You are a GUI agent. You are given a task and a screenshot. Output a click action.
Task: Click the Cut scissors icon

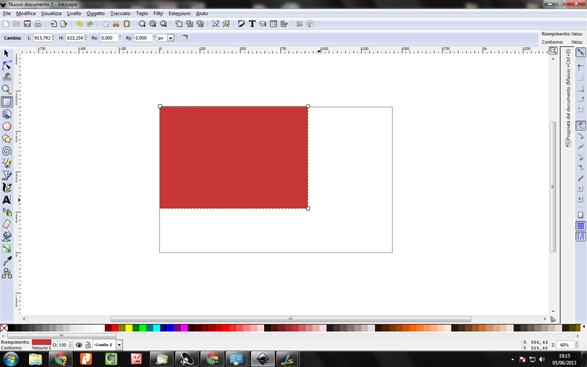116,24
